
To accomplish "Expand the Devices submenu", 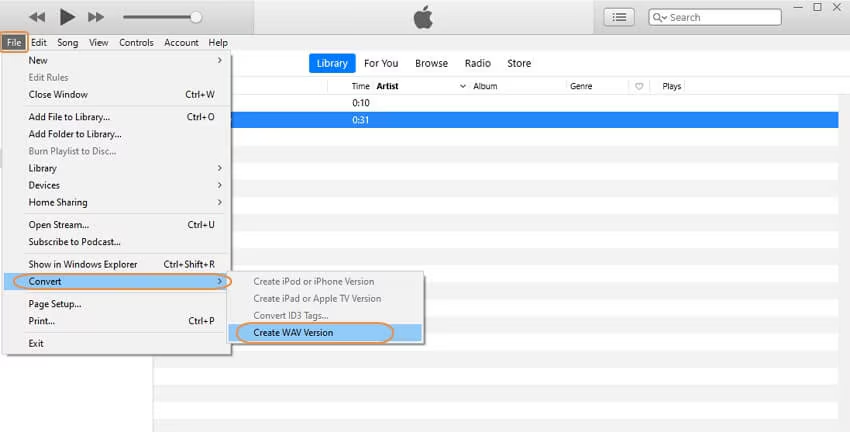I will pos(117,185).
